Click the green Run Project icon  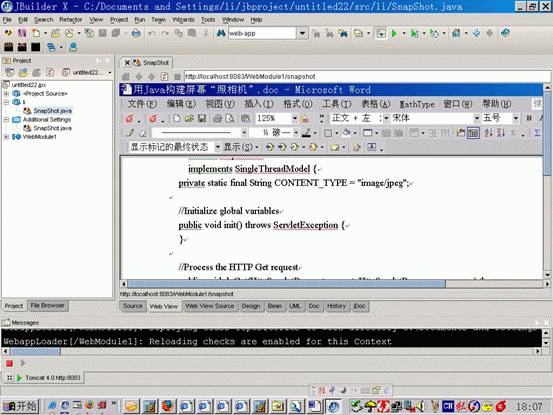point(394,33)
